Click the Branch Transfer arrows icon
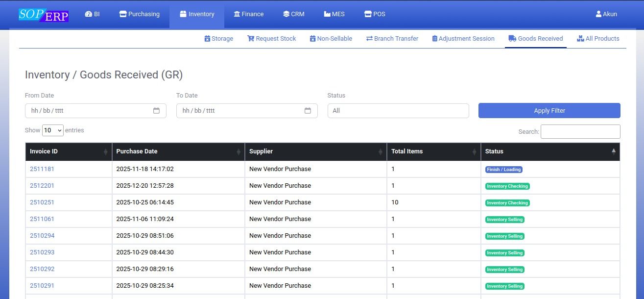The height and width of the screenshot is (299, 644). [369, 39]
